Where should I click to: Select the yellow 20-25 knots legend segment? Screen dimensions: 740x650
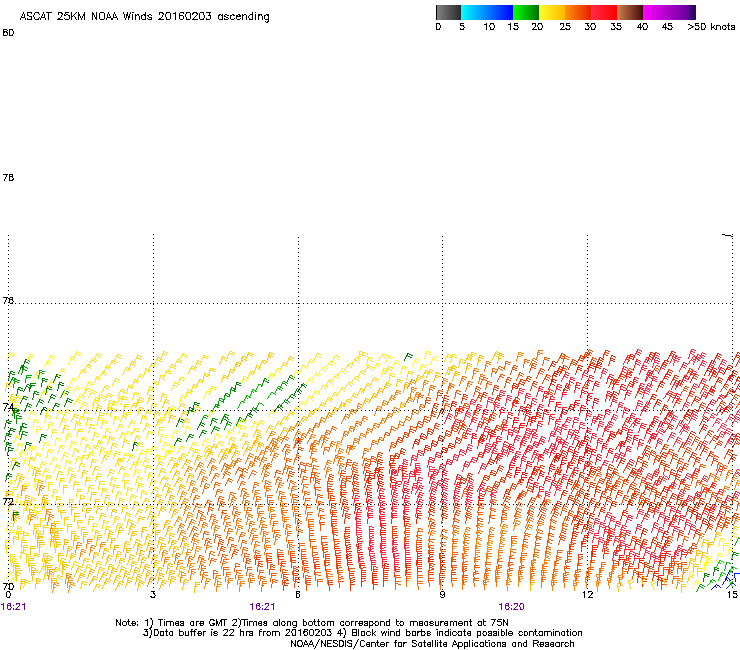(x=552, y=12)
